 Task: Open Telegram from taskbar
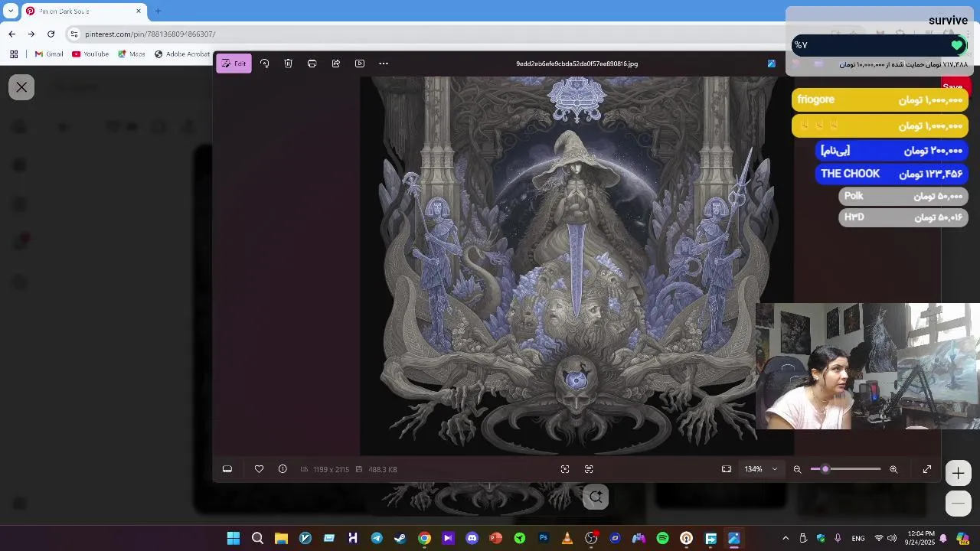click(x=377, y=539)
